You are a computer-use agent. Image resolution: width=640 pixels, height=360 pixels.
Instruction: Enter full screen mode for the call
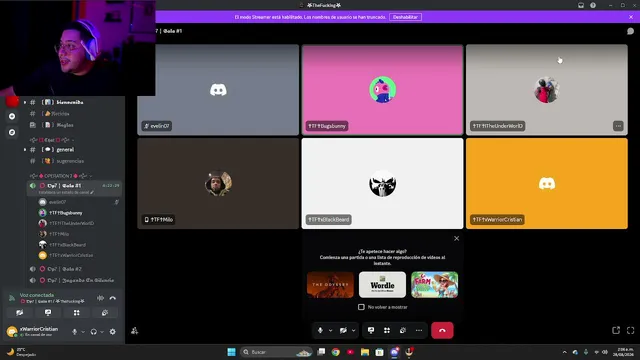631,330
